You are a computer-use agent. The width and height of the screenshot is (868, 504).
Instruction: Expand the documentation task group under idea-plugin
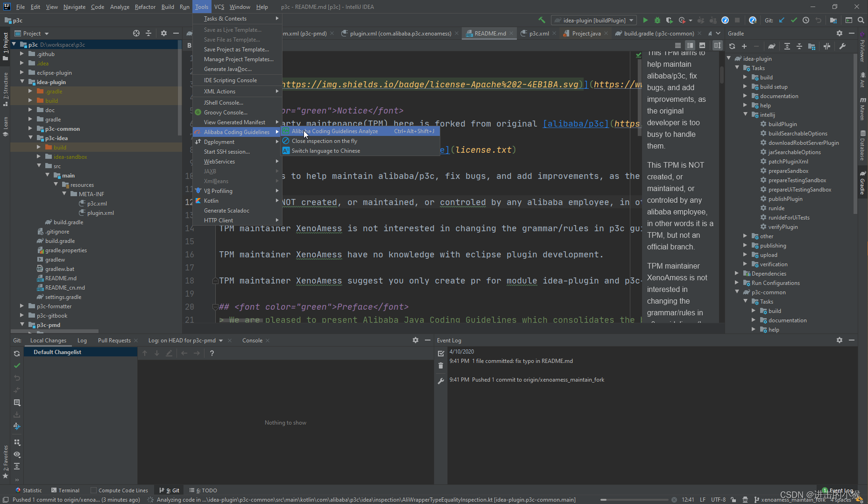pyautogui.click(x=746, y=96)
